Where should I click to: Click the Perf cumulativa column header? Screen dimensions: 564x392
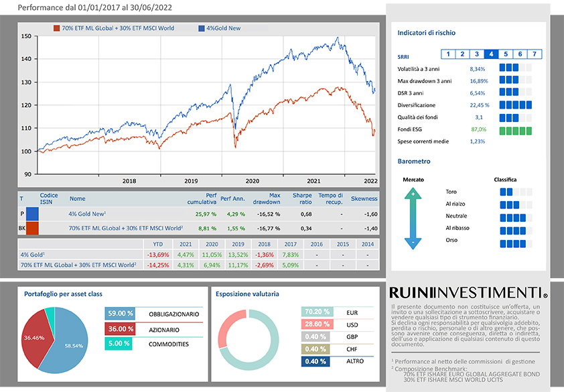[x=202, y=199]
